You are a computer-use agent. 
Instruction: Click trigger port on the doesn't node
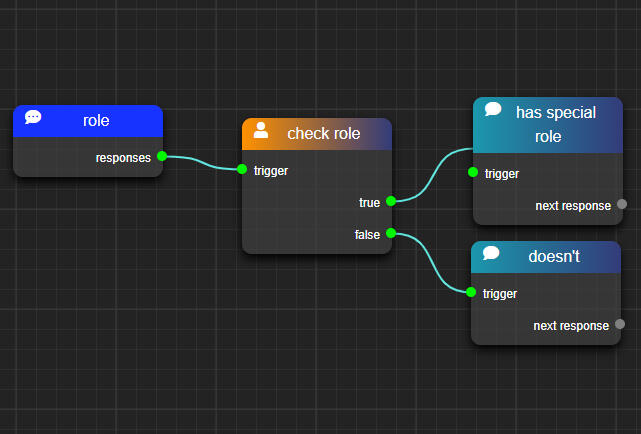(471, 292)
